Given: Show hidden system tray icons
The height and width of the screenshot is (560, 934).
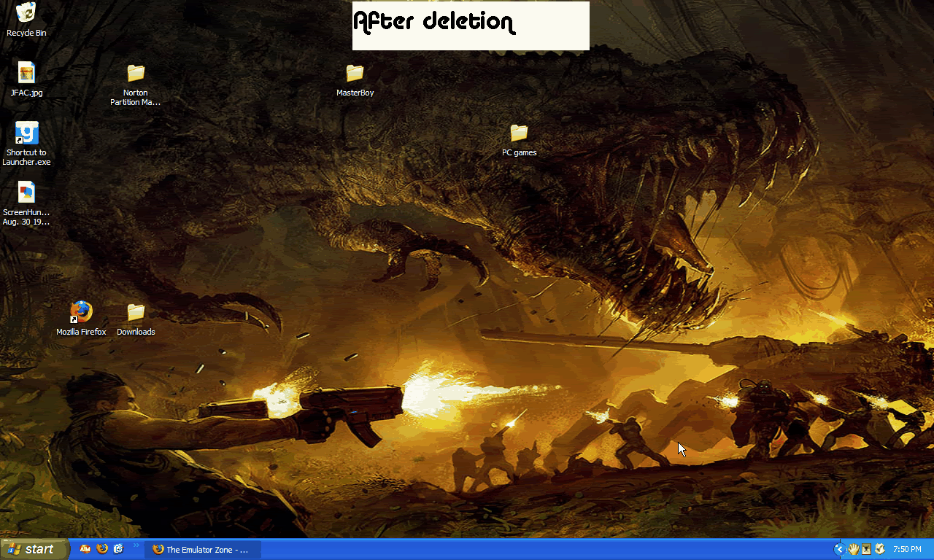Looking at the screenshot, I should click(x=839, y=549).
